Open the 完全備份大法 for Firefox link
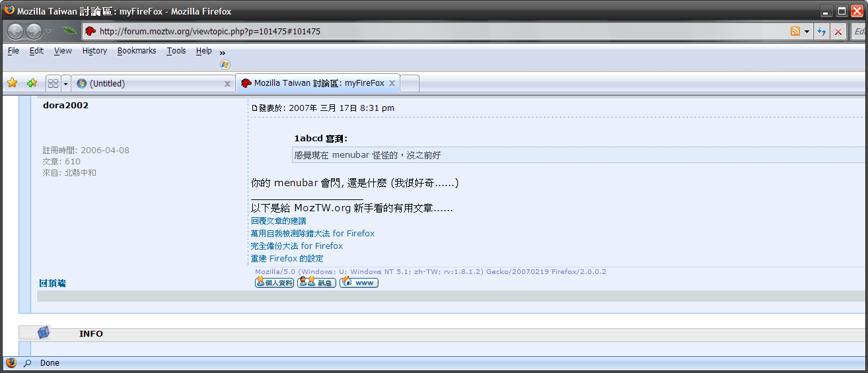 [297, 246]
